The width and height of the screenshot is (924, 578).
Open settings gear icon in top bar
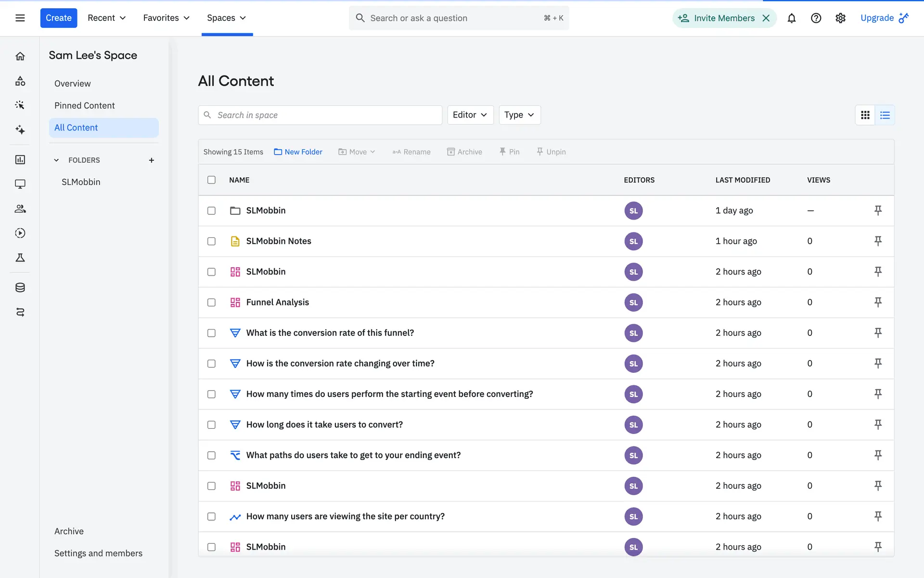840,18
